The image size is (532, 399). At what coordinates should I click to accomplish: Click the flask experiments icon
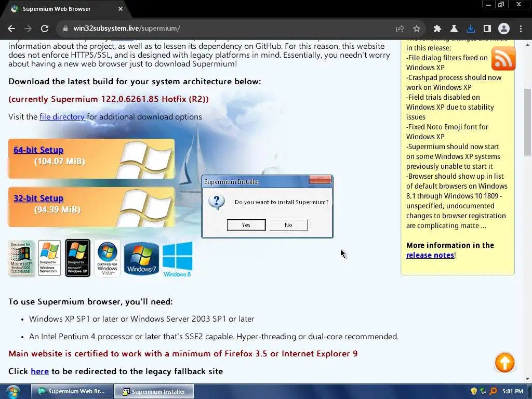click(454, 29)
